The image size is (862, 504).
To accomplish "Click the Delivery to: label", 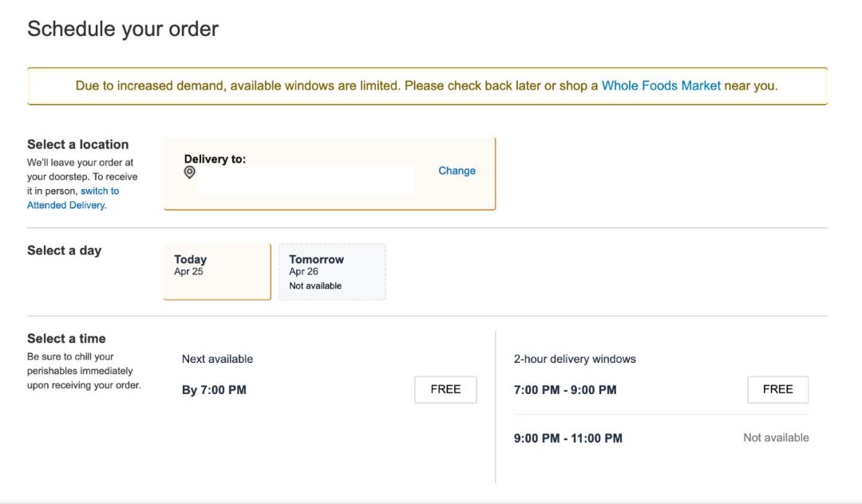I will [215, 159].
